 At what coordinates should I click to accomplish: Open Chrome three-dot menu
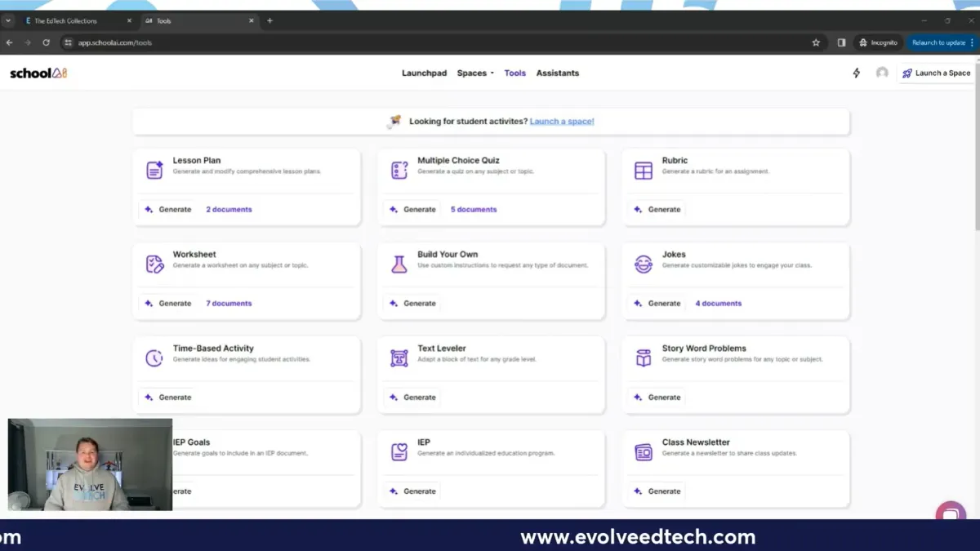click(972, 42)
